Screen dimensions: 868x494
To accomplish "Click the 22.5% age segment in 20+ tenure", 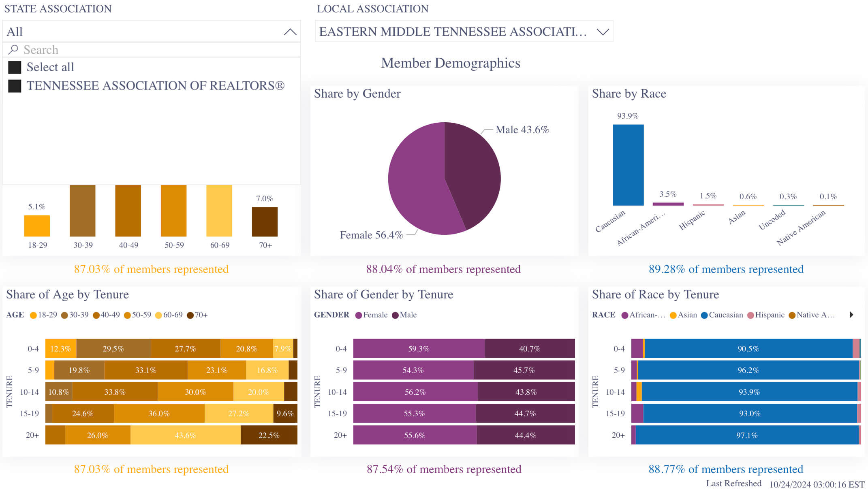I will click(269, 435).
